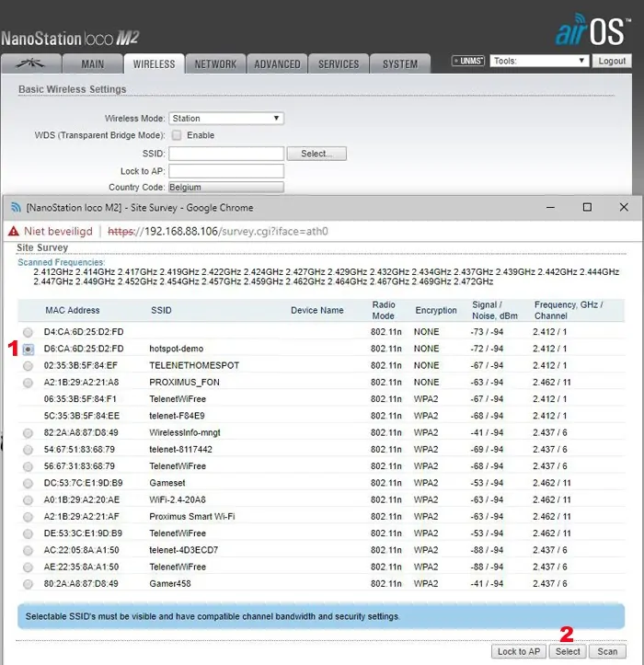
Task: Open the Wireless Mode dropdown
Action: 225,119
